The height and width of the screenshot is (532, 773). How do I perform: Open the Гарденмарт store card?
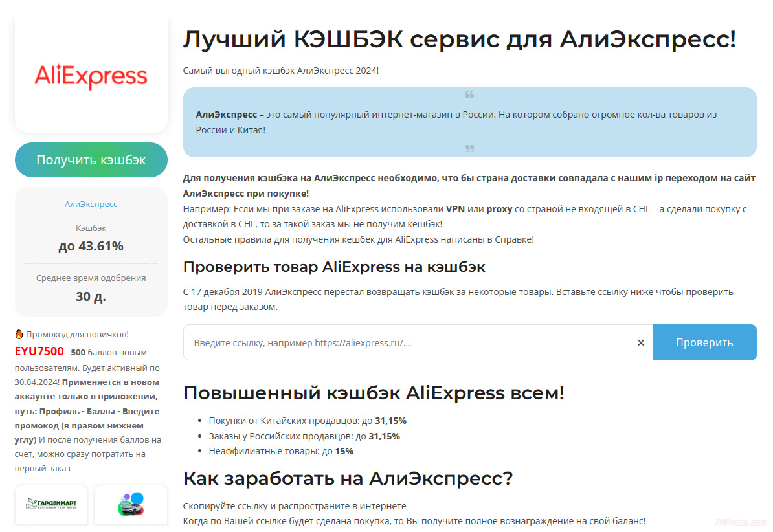(51, 504)
